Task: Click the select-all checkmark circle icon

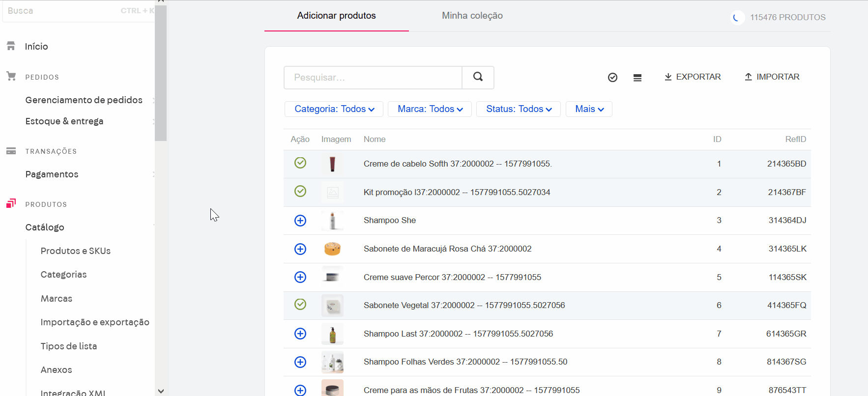Action: pyautogui.click(x=612, y=78)
